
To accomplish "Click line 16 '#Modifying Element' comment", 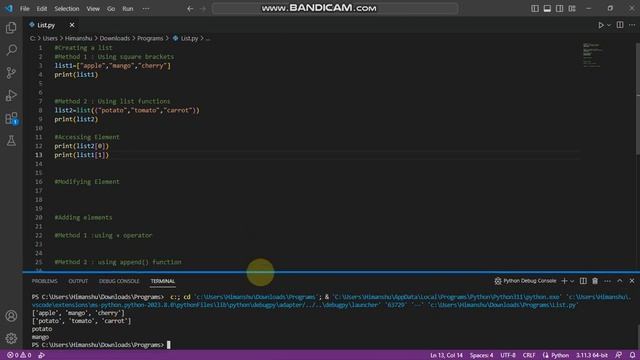I will point(87,182).
